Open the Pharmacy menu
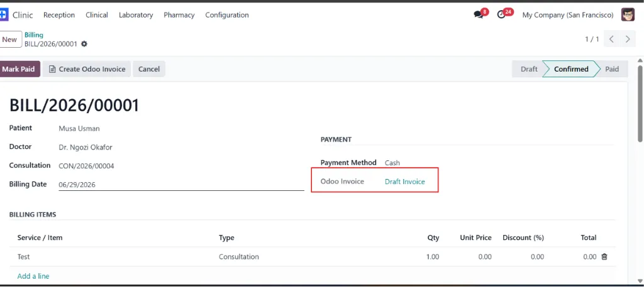 pos(179,15)
